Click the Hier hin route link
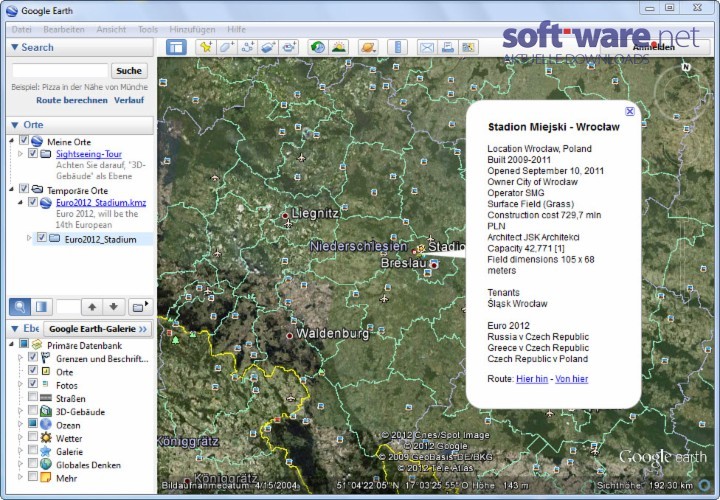This screenshot has width=720, height=500. pos(532,379)
